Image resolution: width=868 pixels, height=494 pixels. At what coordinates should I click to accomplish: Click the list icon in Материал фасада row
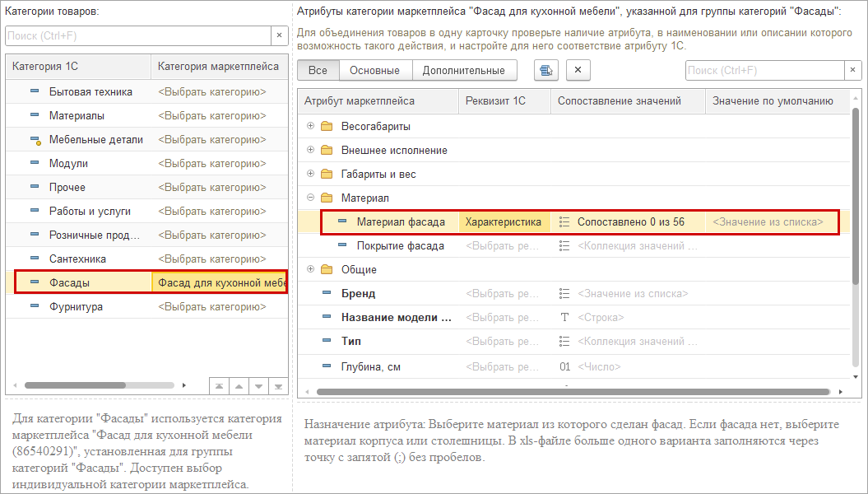564,221
